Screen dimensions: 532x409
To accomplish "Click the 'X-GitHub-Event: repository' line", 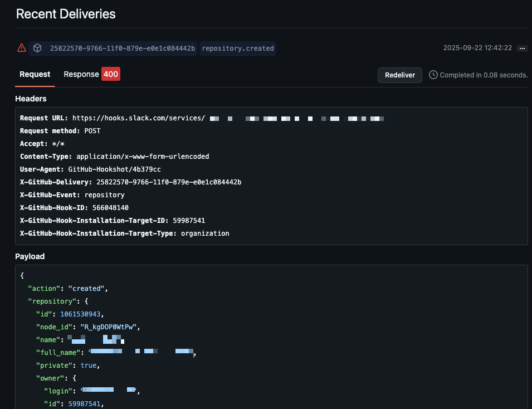I will (72, 195).
